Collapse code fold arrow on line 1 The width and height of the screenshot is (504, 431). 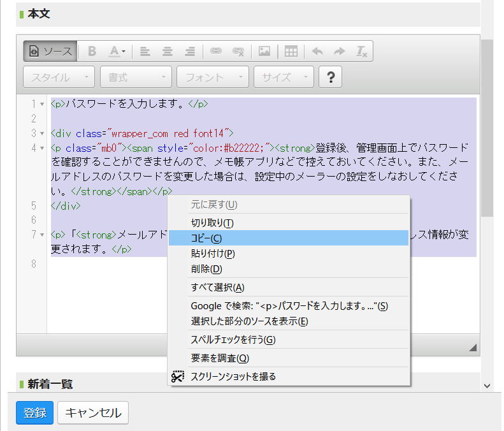click(42, 104)
